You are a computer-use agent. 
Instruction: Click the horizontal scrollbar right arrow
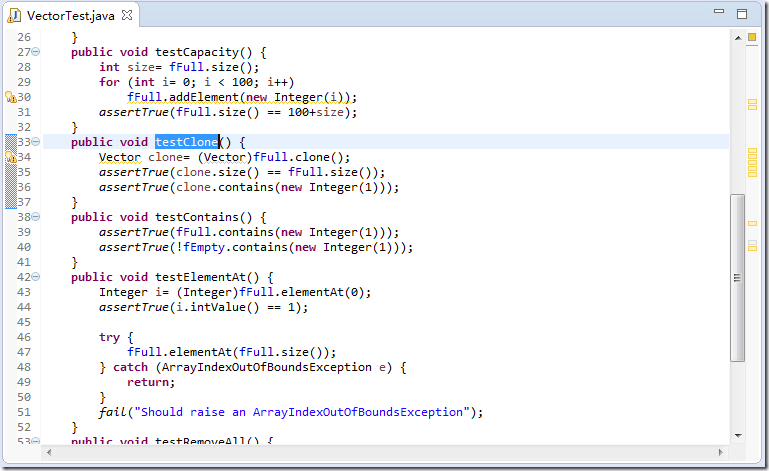tap(720, 452)
